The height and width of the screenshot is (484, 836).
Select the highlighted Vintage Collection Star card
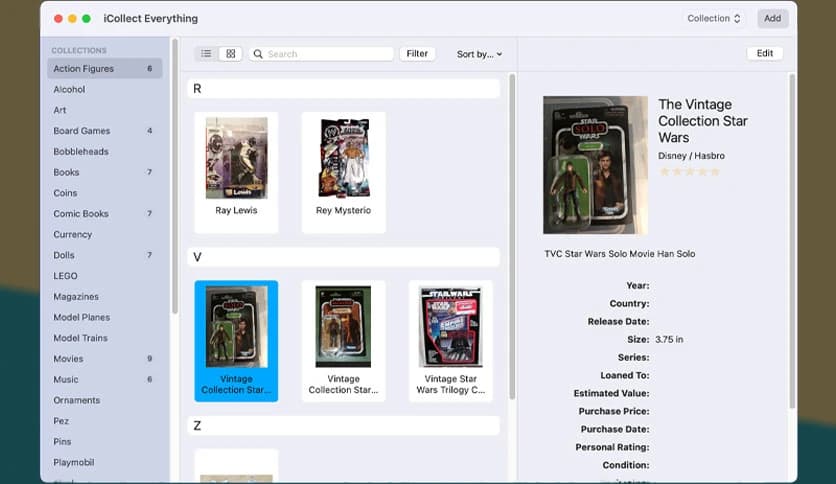tap(236, 341)
